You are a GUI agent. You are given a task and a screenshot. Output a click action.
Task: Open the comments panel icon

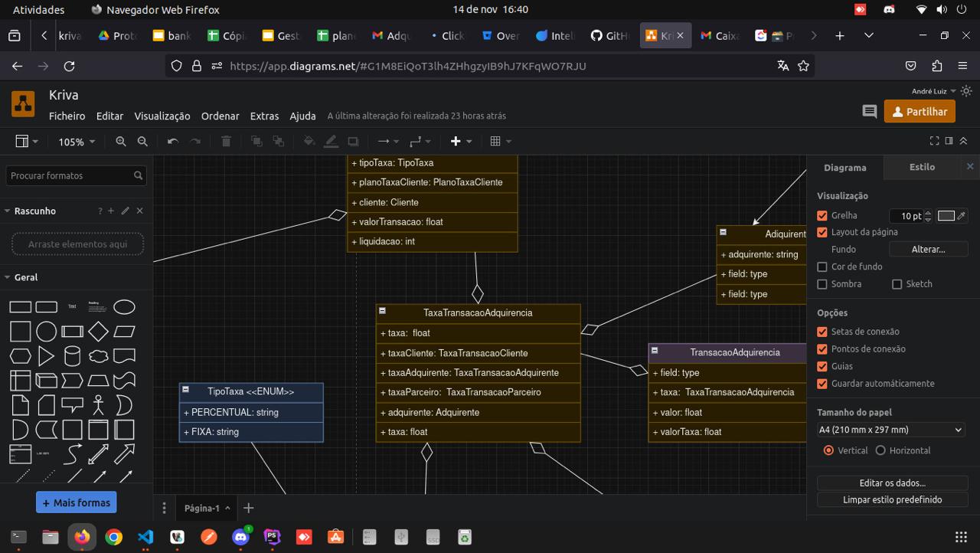coord(870,112)
